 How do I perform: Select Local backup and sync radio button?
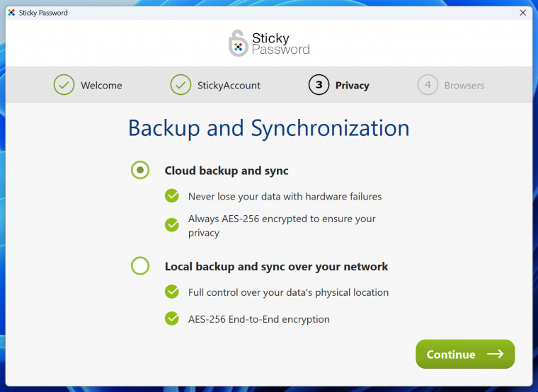[140, 266]
